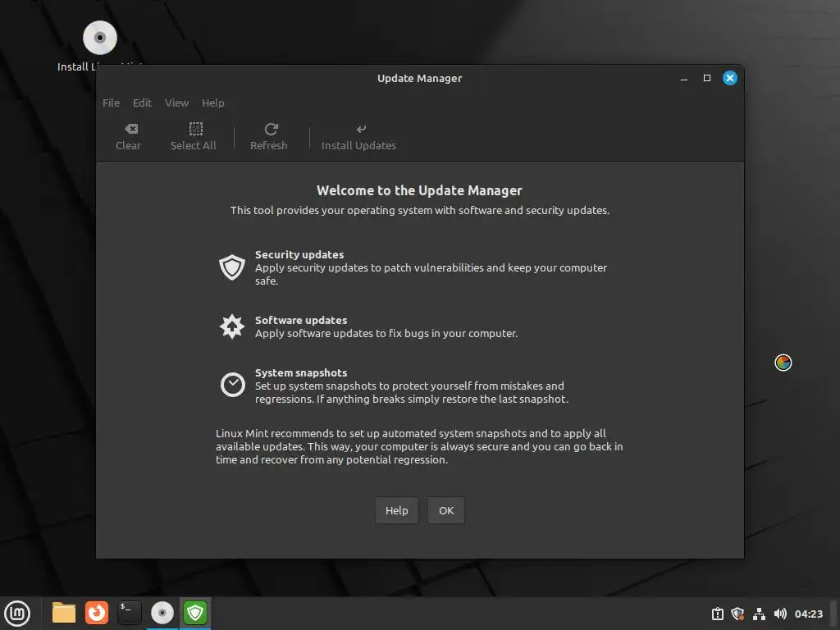
Task: Select the Install Linux Mint desktop icon
Action: tap(99, 46)
